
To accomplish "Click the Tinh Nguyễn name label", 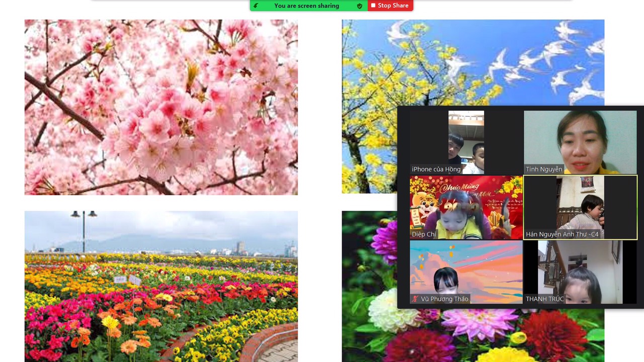I will coord(544,169).
